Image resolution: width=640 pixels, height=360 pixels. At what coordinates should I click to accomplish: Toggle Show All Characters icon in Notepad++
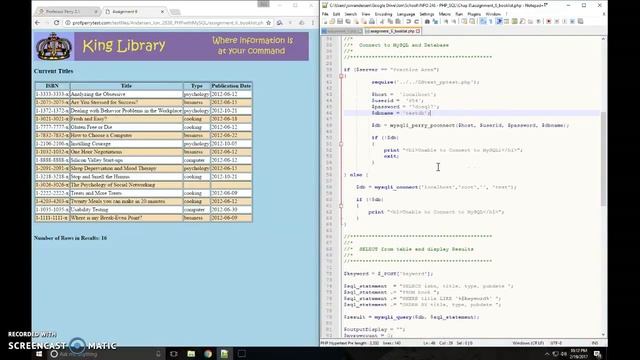pos(490,21)
